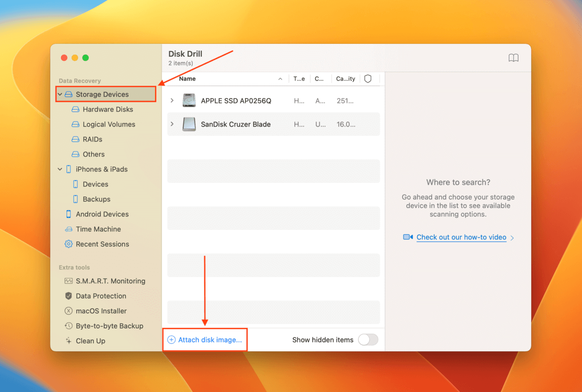Click the shield protection column header
The height and width of the screenshot is (392, 582).
pos(368,79)
